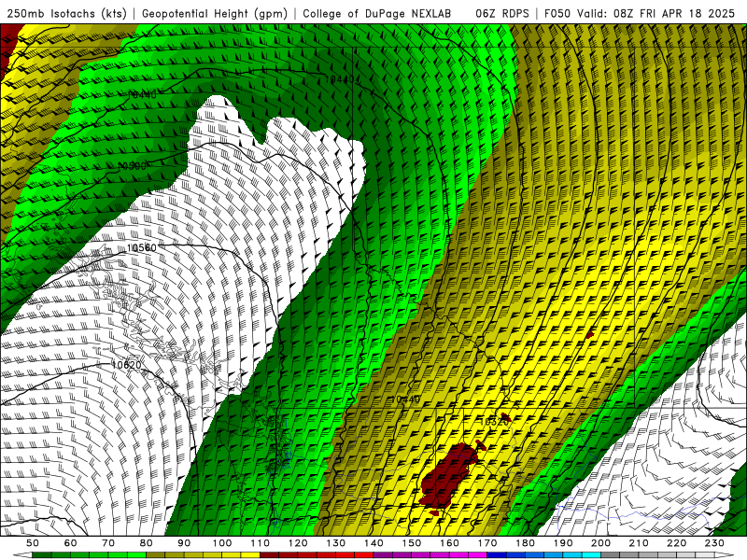This screenshot has width=747, height=560.
Task: Click the 50 value on the color scale
Action: pos(33,543)
